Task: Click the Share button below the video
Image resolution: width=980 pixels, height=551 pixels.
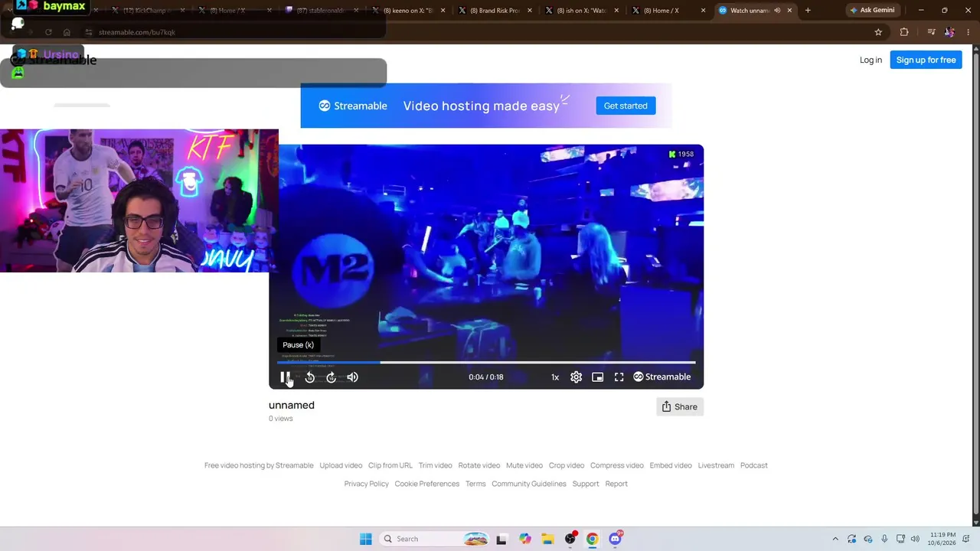Action: (680, 406)
